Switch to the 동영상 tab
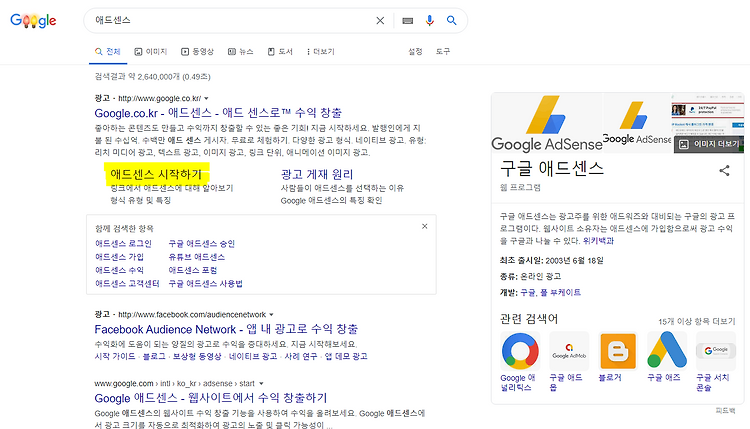The image size is (750, 429). (x=198, y=52)
